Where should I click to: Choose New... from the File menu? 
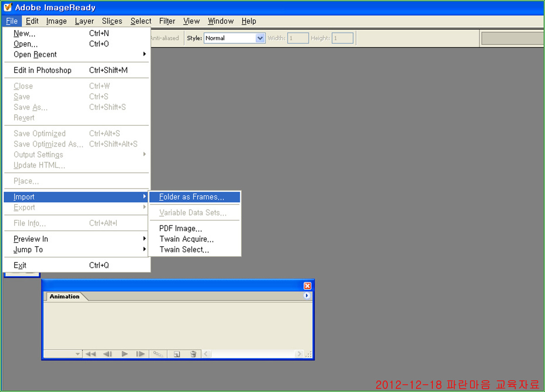click(x=76, y=34)
